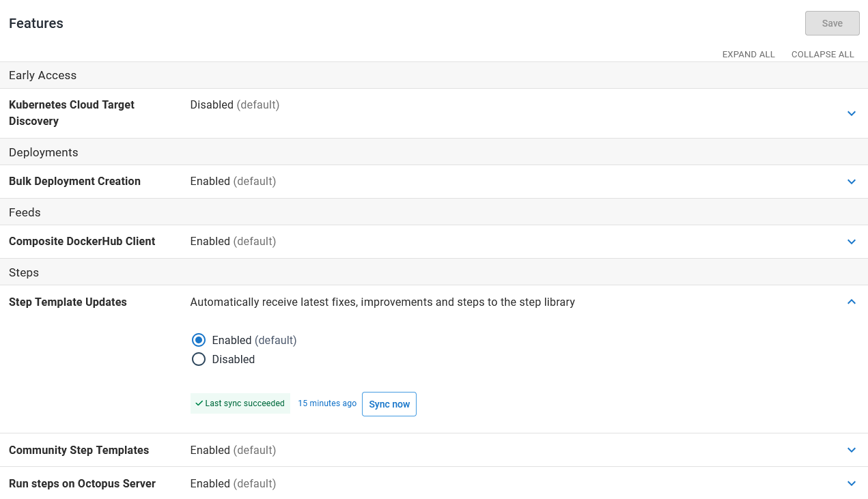868x499 pixels.
Task: Expand the Bulk Deployment Creation chevron
Action: click(852, 182)
